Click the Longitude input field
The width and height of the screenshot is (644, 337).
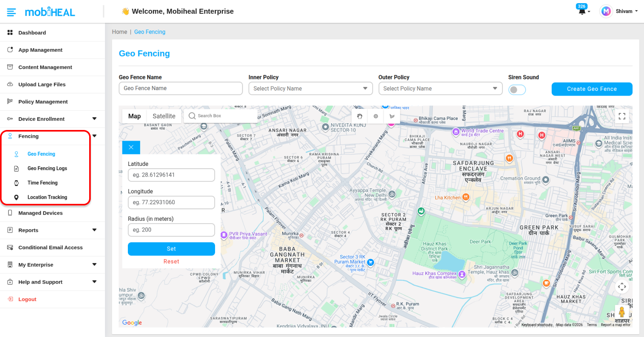pos(171,202)
